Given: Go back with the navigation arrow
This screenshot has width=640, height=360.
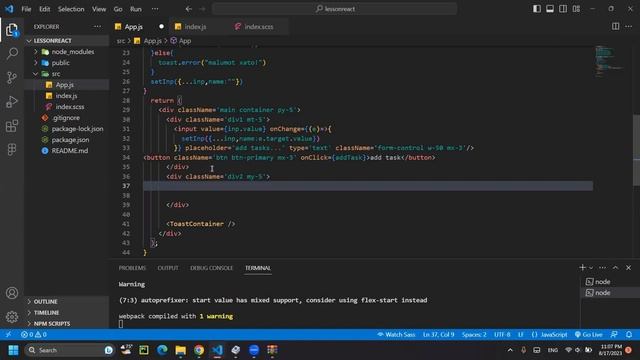Looking at the screenshot, I should click(189, 9).
